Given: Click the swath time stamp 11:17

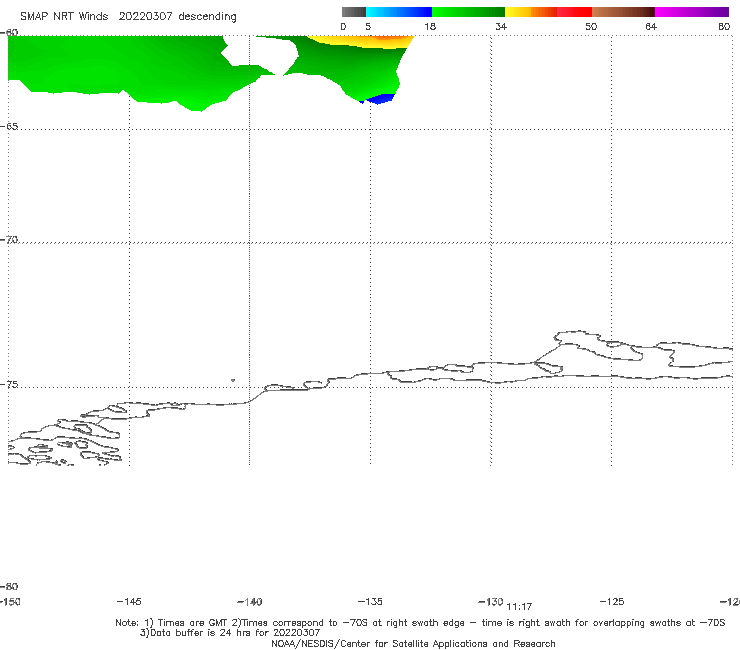Looking at the screenshot, I should click(519, 607).
